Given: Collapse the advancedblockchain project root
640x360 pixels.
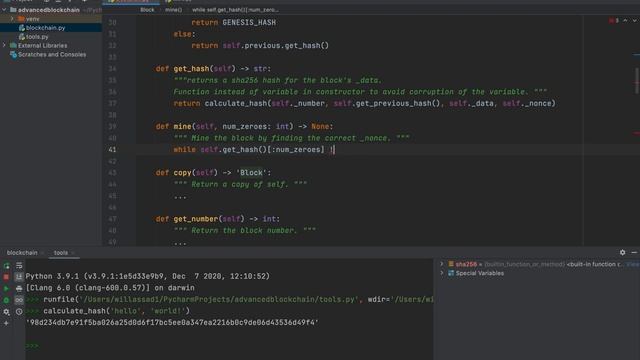Looking at the screenshot, I should 4,10.
